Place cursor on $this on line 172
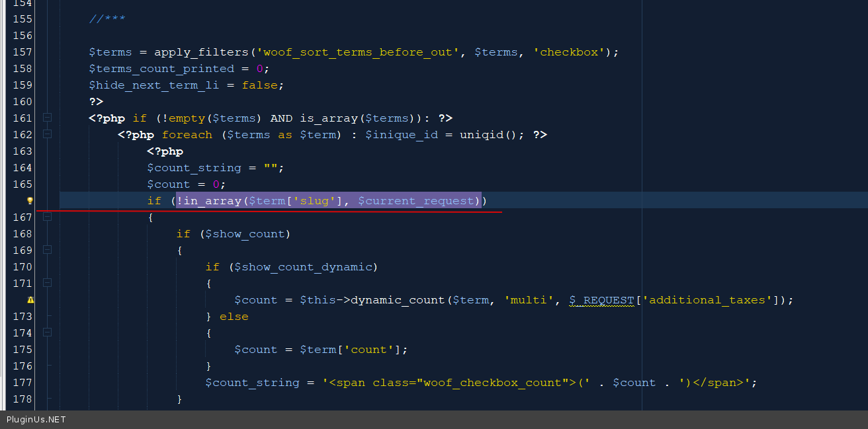Screen dimensions: 868x429 [318, 300]
